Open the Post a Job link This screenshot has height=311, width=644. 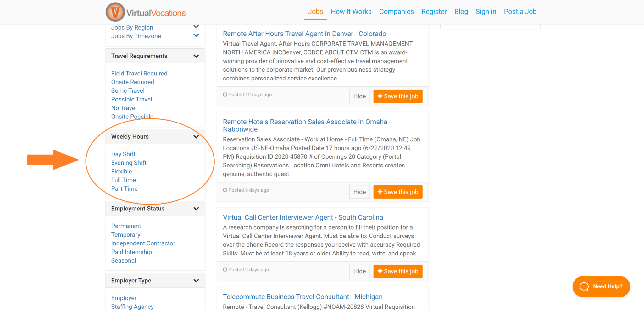(x=520, y=12)
